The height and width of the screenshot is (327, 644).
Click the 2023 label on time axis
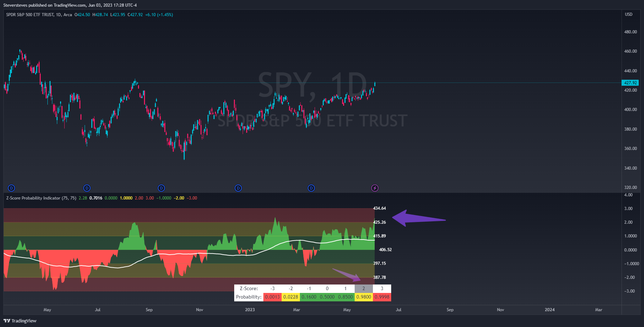250,310
